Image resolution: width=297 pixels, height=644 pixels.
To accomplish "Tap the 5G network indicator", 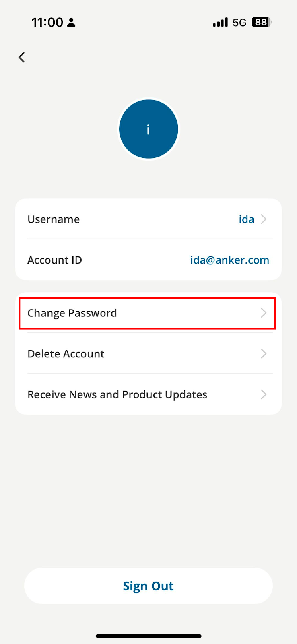I will click(239, 23).
